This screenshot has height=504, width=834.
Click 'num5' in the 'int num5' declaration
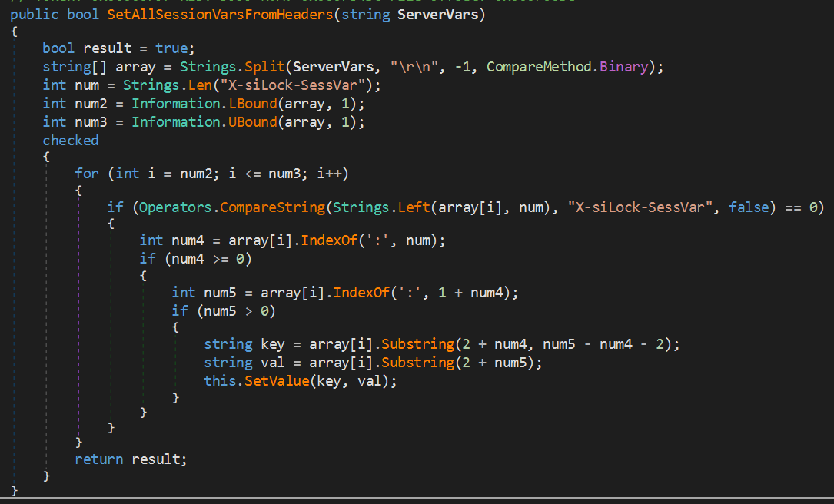[x=220, y=293]
